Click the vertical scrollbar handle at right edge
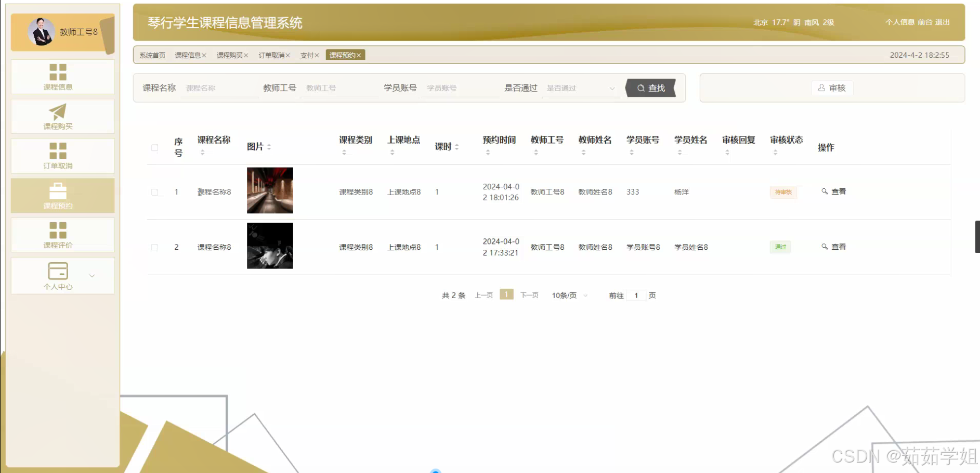Image resolution: width=980 pixels, height=473 pixels. [977, 237]
